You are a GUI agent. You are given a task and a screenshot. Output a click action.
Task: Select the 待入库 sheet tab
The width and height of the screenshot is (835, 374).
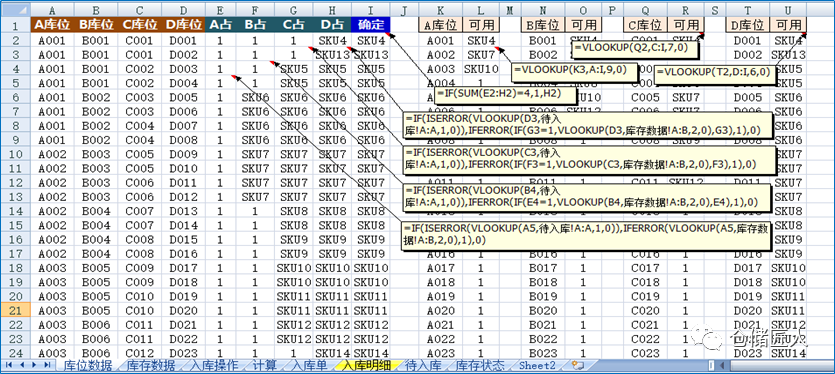pos(424,365)
